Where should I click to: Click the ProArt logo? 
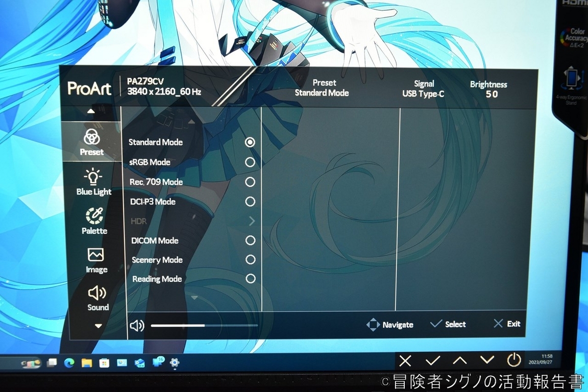point(89,89)
